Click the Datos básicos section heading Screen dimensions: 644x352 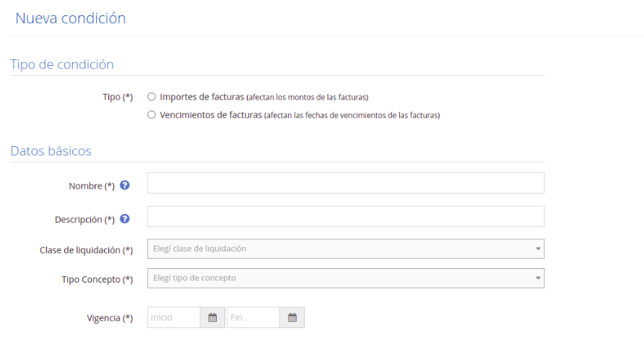tap(51, 151)
